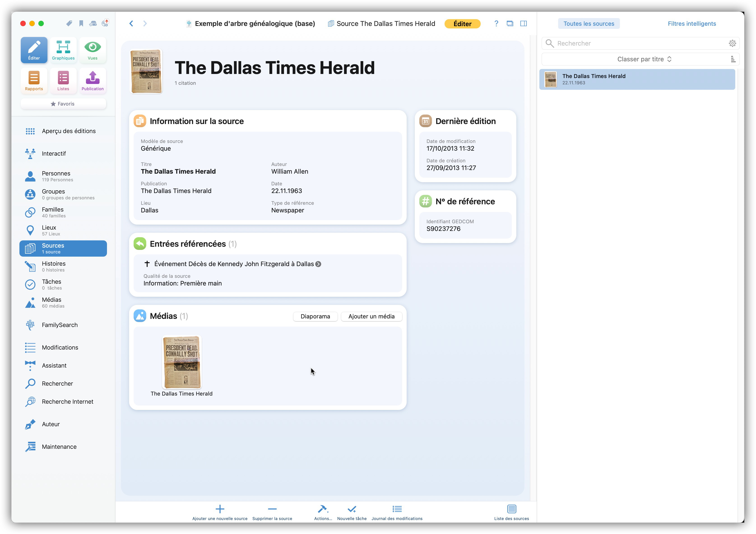The image size is (756, 534).
Task: Click Type de référence Newspaper value
Action: tap(288, 211)
